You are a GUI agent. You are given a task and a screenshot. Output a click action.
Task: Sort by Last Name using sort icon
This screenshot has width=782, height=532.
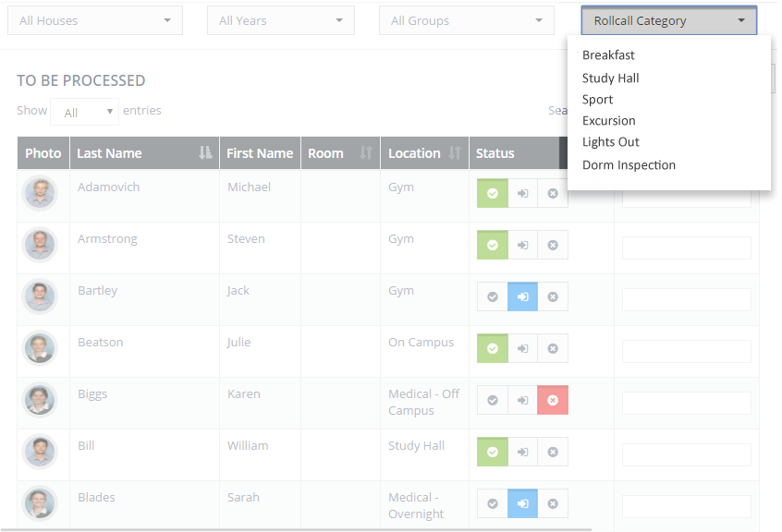coord(205,153)
